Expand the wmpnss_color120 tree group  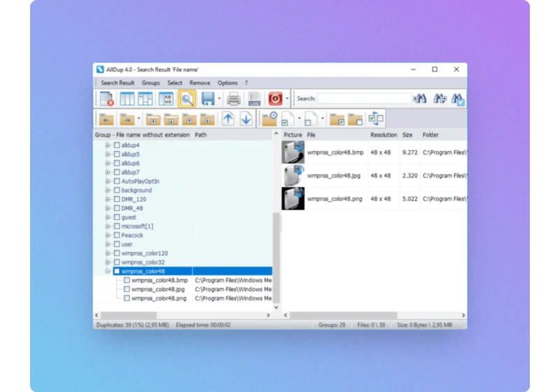[108, 253]
